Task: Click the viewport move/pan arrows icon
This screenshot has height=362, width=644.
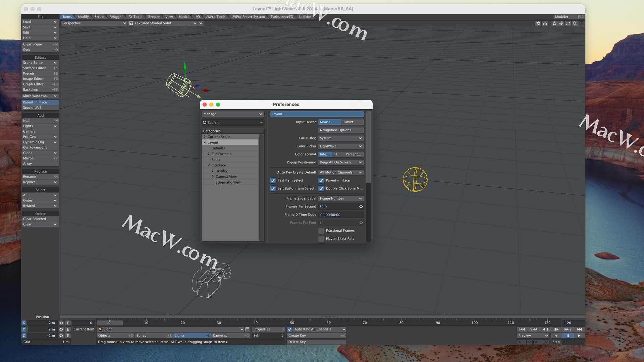Action: point(561,23)
